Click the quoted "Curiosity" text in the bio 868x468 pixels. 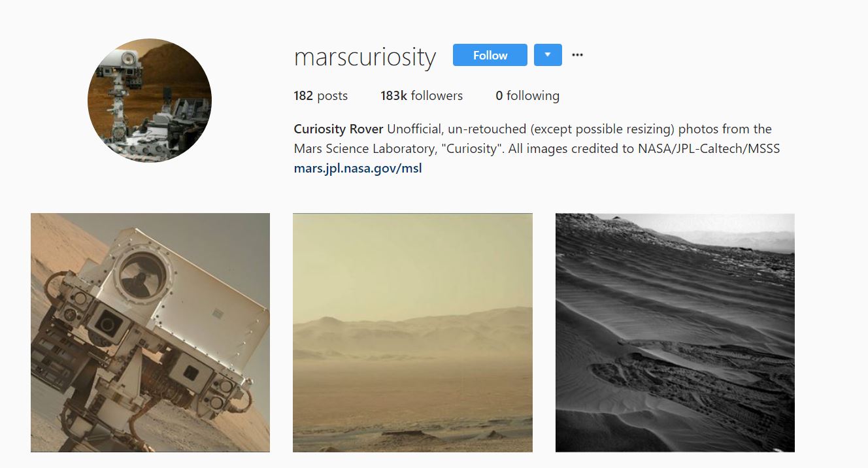473,148
